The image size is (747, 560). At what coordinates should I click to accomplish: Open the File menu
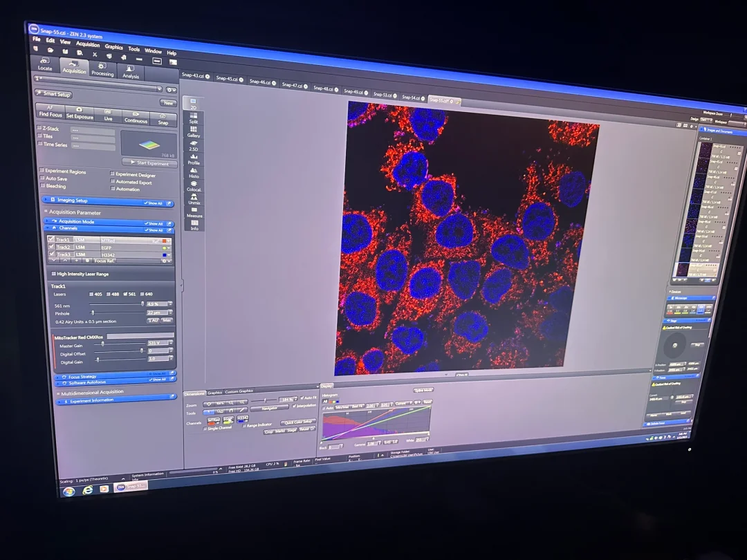[37, 39]
